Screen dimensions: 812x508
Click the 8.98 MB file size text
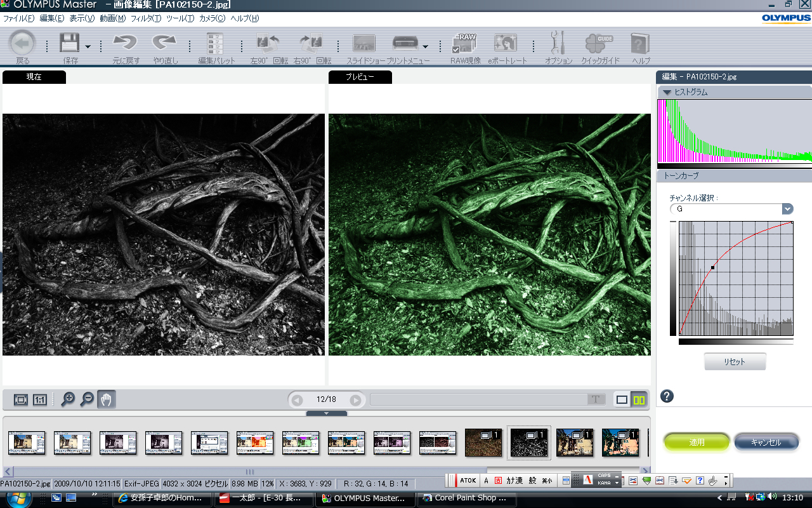(x=244, y=483)
